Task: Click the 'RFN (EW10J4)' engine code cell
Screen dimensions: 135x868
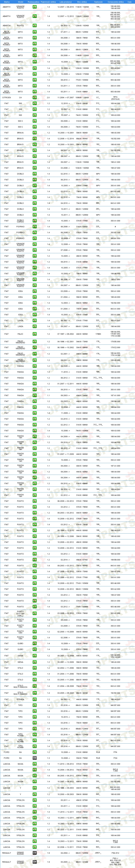Action: 115,98
